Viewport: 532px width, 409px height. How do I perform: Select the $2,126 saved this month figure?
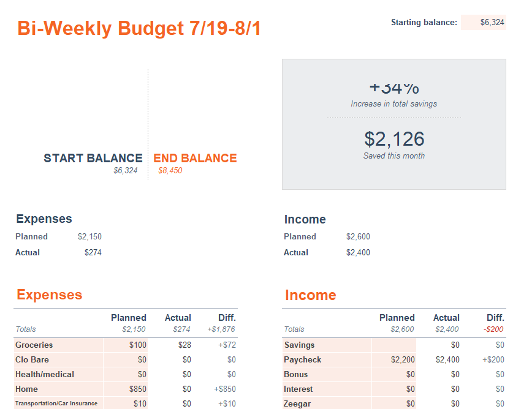(394, 139)
